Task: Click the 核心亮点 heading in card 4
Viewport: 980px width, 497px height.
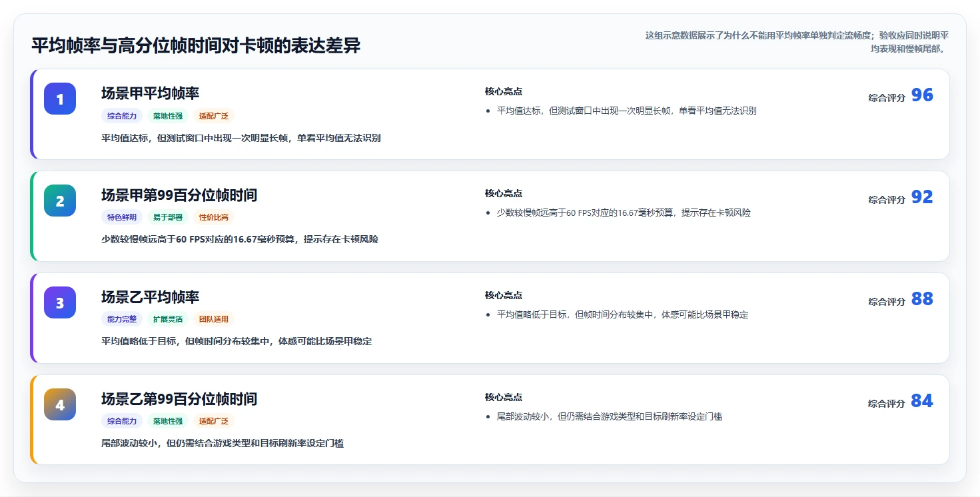Action: click(x=504, y=398)
